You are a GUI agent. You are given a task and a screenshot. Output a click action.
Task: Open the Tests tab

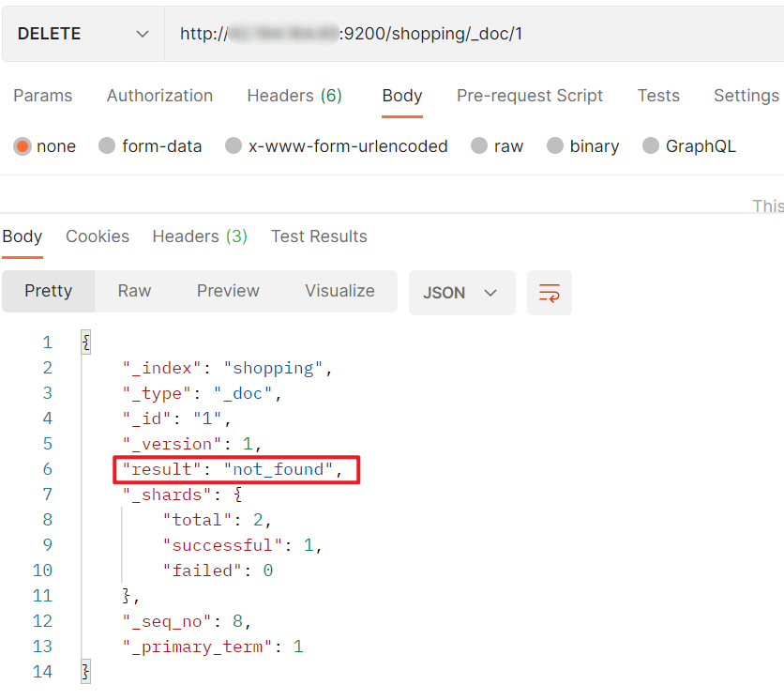pos(658,96)
